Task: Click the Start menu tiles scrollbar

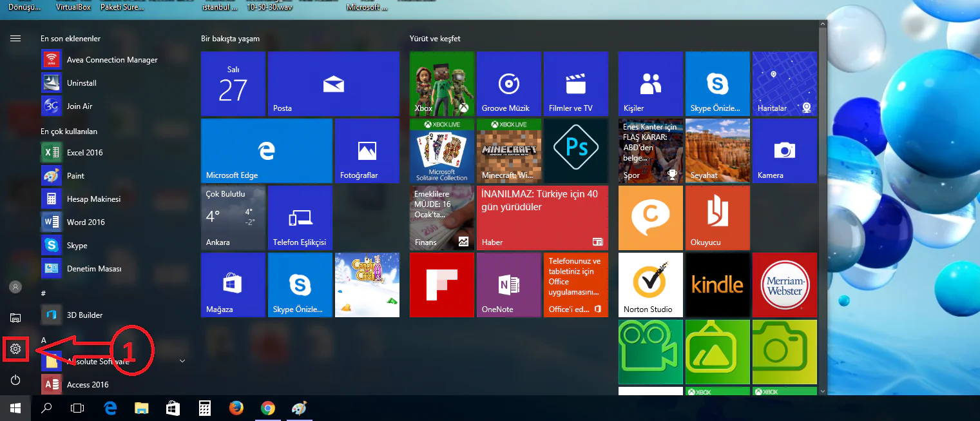Action: (x=822, y=206)
